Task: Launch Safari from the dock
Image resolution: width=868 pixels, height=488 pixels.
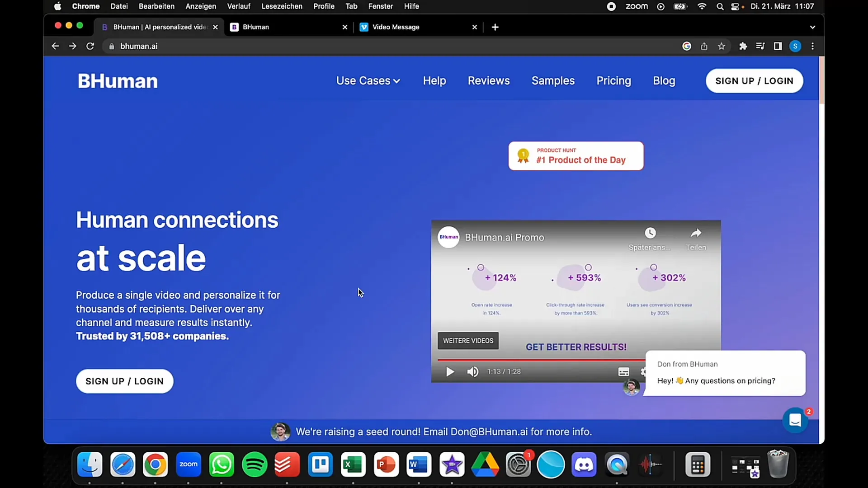Action: click(123, 465)
